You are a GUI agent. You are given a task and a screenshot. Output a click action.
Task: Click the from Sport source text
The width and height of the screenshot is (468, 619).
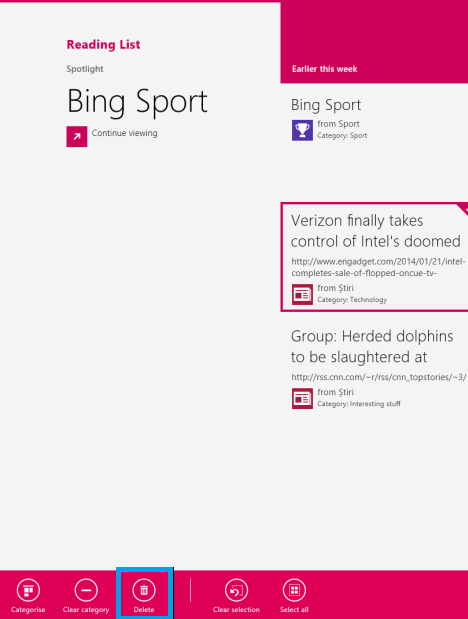pyautogui.click(x=338, y=124)
